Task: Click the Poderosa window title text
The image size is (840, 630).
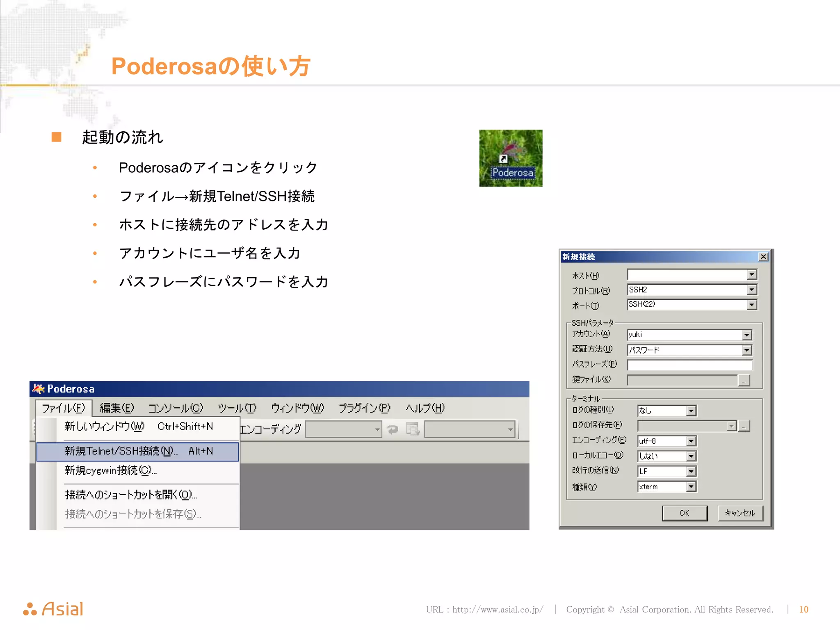Action: coord(71,389)
